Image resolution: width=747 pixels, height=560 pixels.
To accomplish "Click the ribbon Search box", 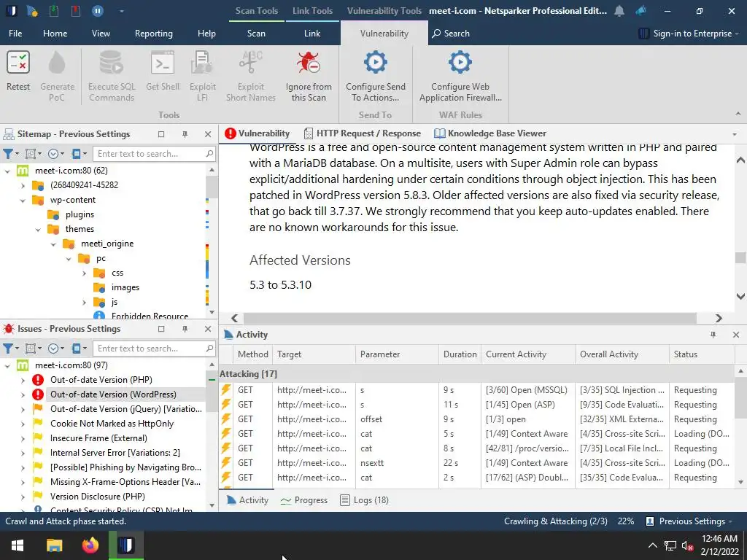I will [x=451, y=34].
